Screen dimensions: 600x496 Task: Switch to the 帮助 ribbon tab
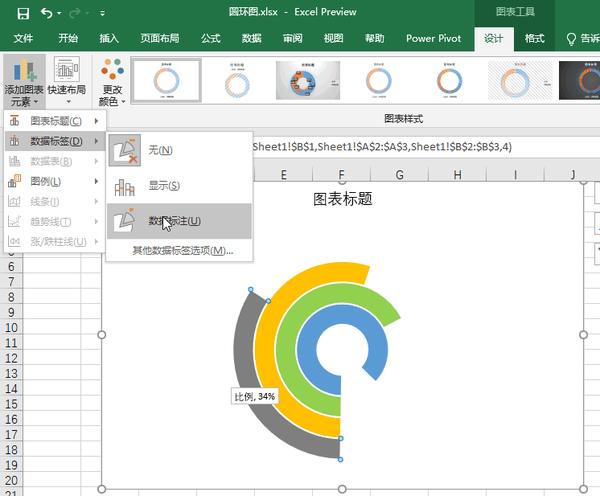[x=375, y=38]
